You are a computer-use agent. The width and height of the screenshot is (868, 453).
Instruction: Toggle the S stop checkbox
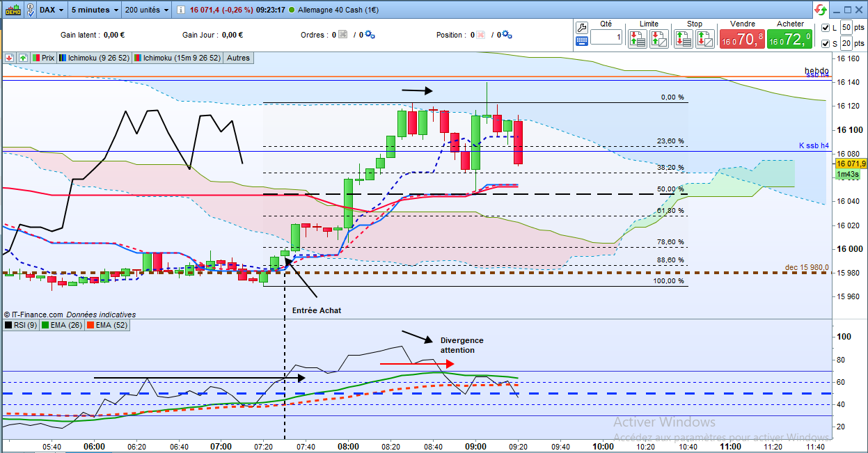tap(826, 45)
